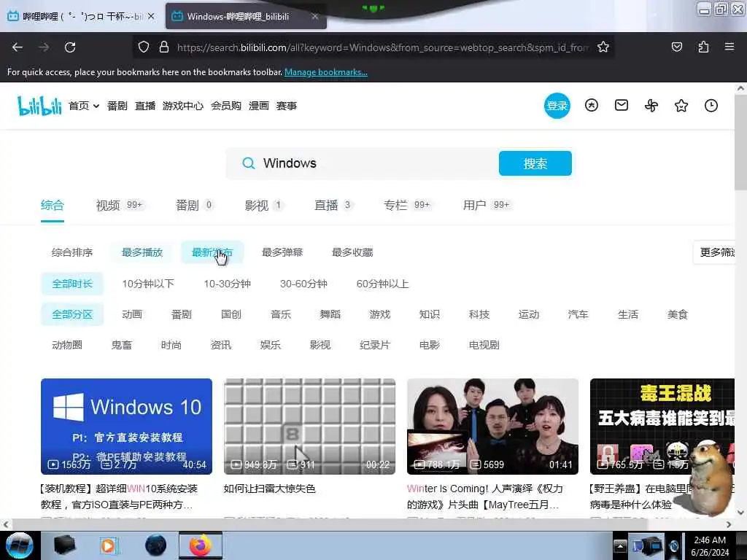Sort by 最多收藏
The width and height of the screenshot is (747, 560).
tap(352, 252)
